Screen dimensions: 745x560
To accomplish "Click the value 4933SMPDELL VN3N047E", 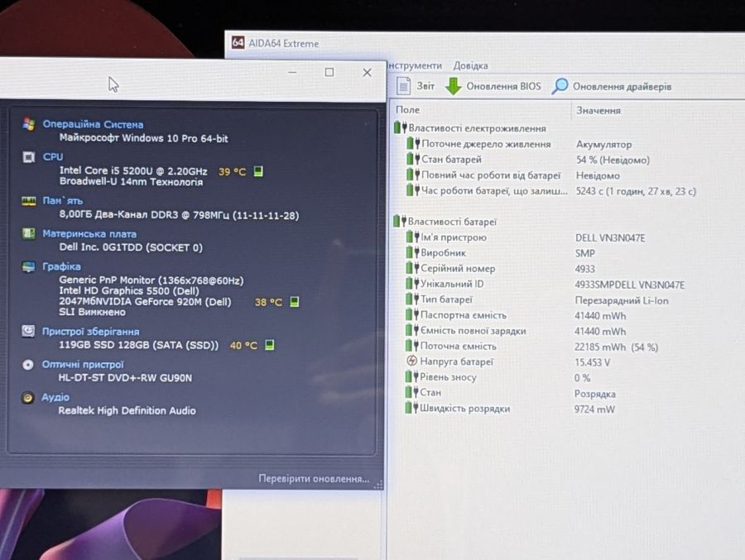I will pos(630,285).
